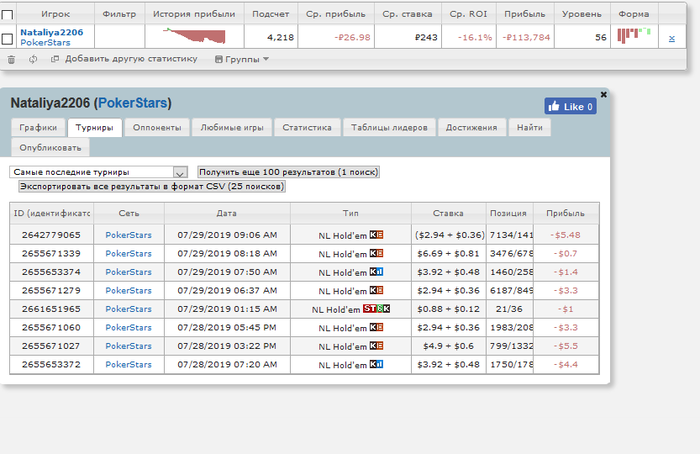This screenshot has height=454, width=700.
Task: Open the Самые последние турниры dropdown
Action: (98, 172)
